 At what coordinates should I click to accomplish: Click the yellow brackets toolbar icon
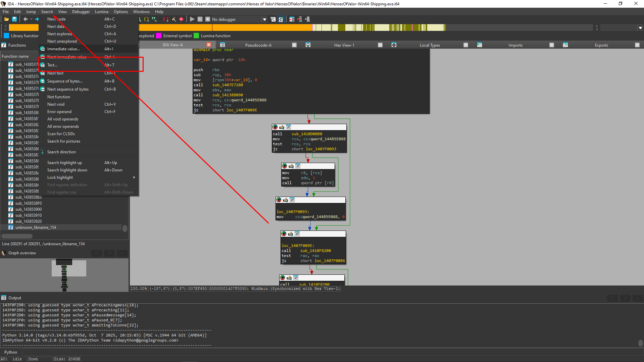146,19
